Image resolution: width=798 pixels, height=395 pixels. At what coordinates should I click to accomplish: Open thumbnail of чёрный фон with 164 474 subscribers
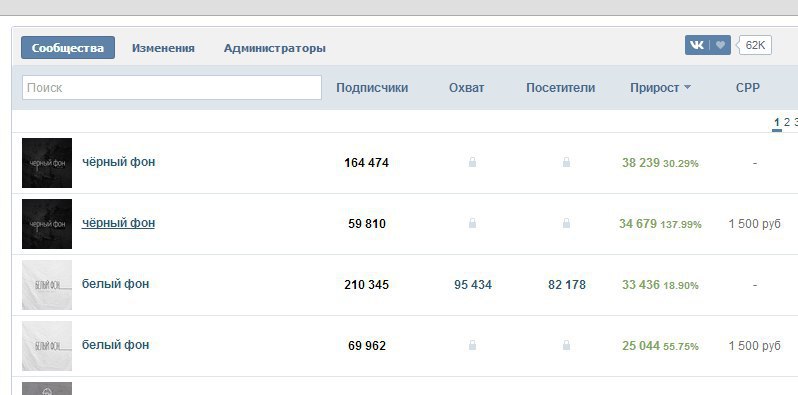point(47,163)
